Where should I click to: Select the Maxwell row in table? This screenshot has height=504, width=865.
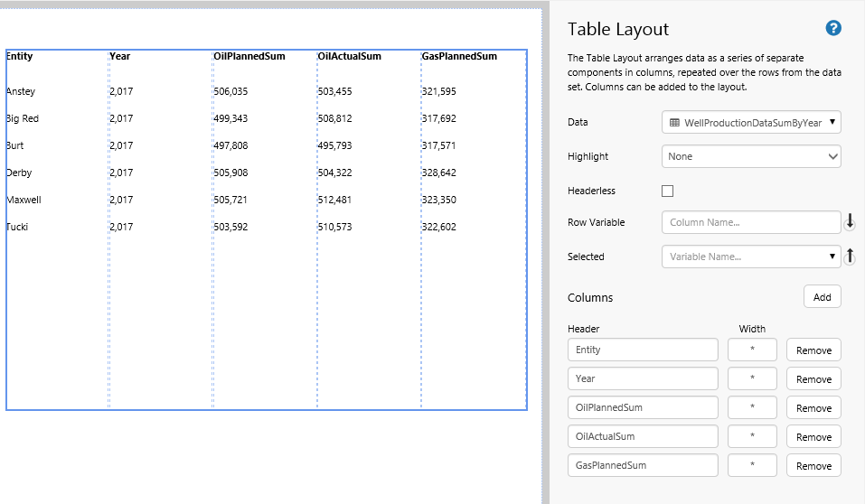pos(24,200)
